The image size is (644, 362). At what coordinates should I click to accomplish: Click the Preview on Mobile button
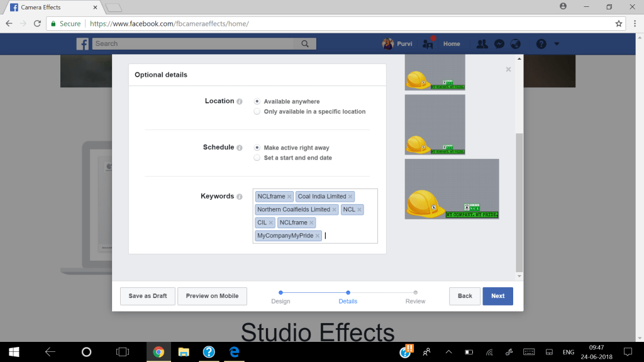(x=212, y=296)
